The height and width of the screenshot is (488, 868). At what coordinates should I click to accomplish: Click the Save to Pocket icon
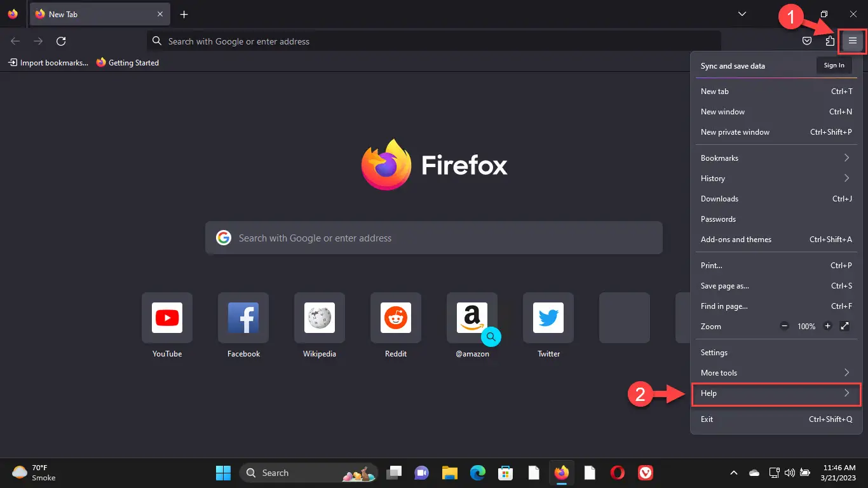[806, 41]
